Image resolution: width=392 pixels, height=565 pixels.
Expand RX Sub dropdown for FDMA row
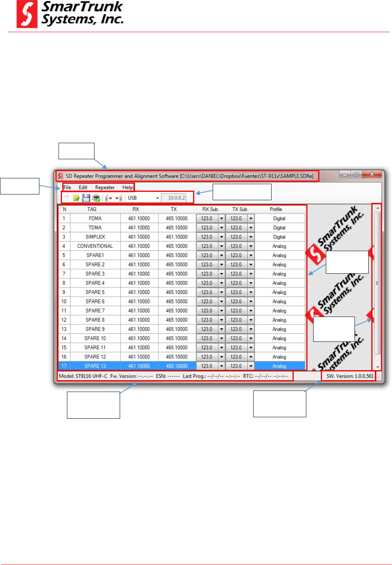(x=221, y=219)
